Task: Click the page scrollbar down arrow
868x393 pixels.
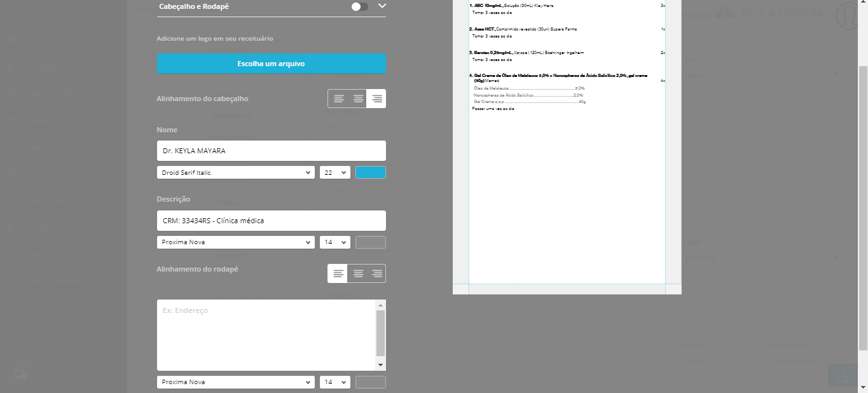Action: (x=863, y=387)
